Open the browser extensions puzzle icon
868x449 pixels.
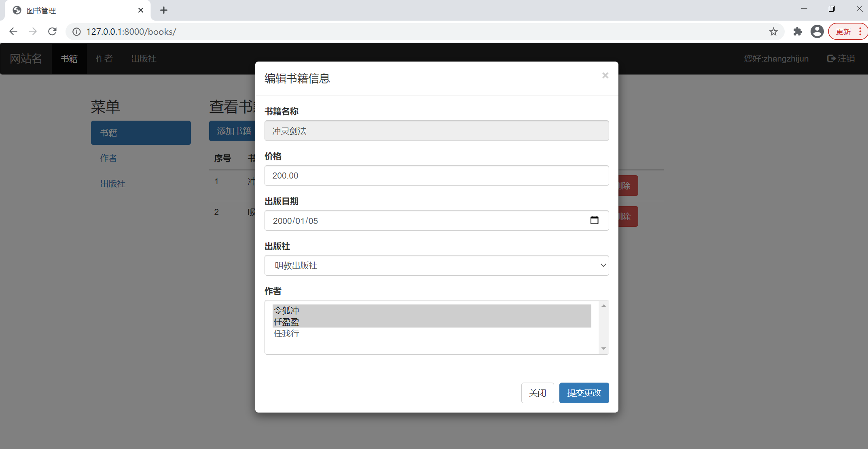798,32
